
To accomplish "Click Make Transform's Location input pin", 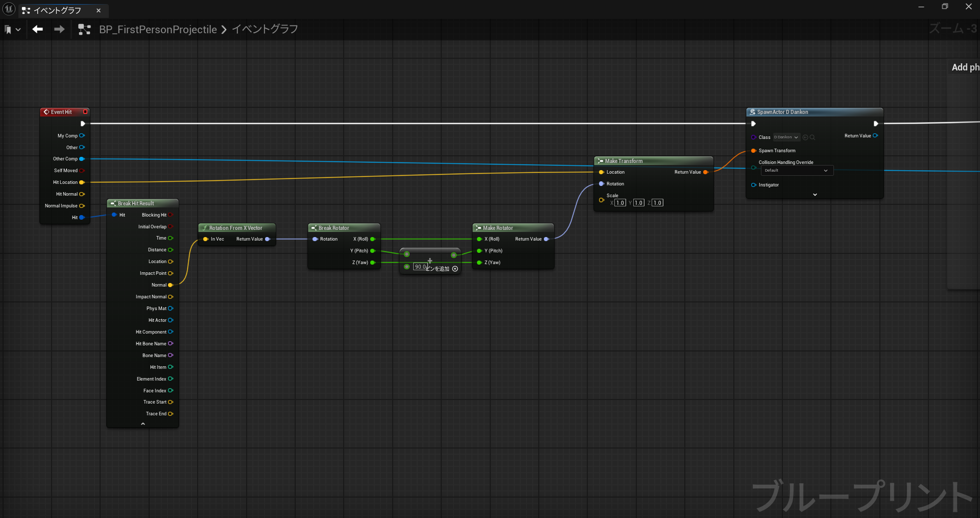I will tap(602, 172).
